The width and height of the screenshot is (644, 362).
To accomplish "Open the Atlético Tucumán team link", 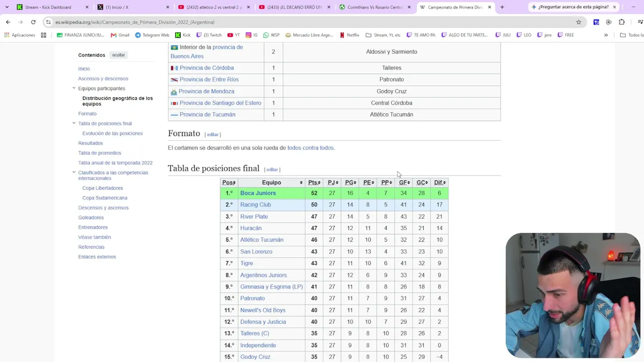I will pos(262,240).
